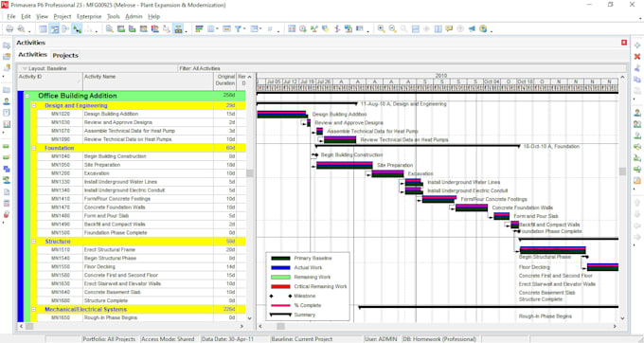Select the Design Building Addition Gantt bar

282,115
